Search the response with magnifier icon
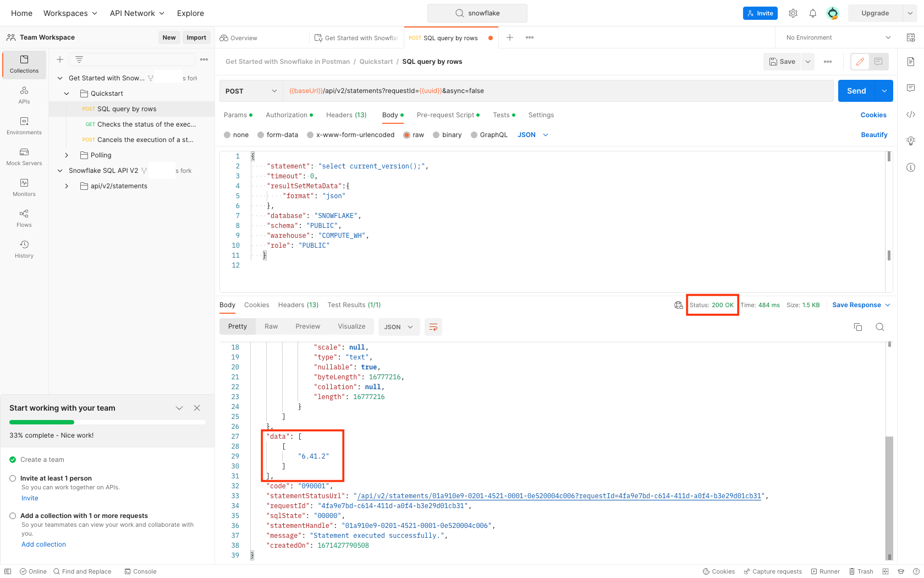Viewport: 924px width, 578px height. [x=879, y=327]
